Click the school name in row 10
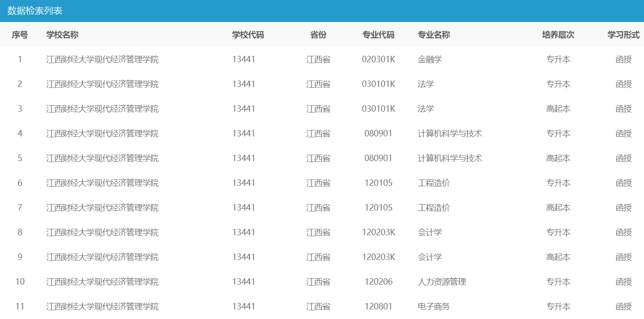 tap(103, 282)
